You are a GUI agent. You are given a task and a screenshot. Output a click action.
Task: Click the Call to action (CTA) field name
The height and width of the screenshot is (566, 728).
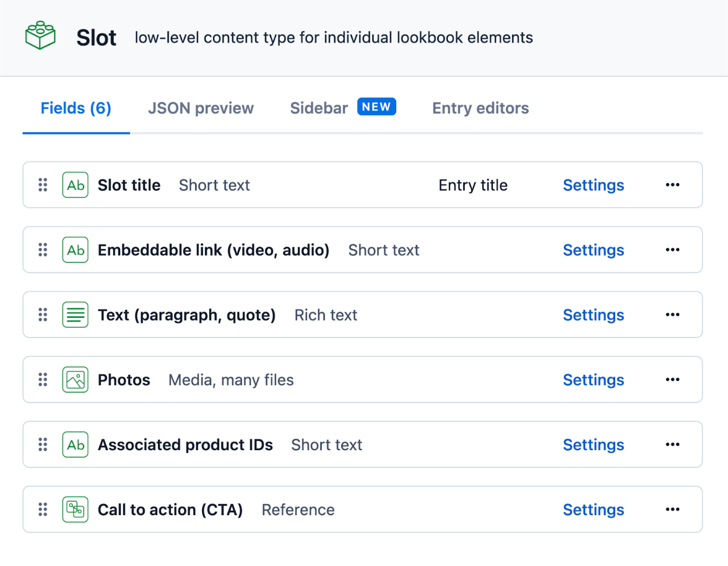170,509
